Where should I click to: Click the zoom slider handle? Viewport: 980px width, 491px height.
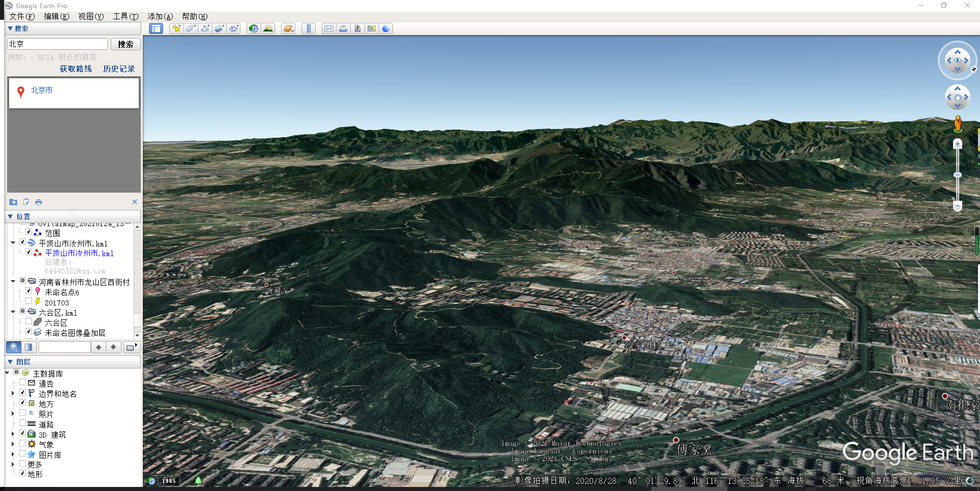(x=958, y=175)
